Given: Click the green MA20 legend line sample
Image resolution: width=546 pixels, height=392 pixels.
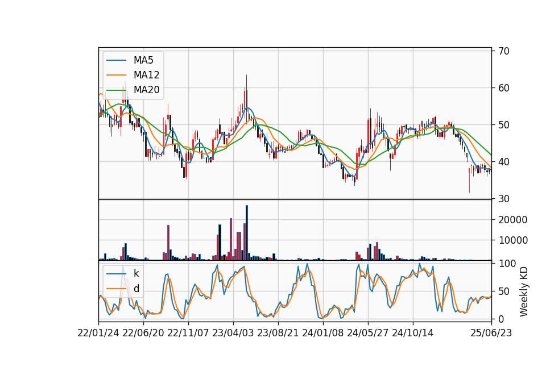Looking at the screenshot, I should point(116,90).
